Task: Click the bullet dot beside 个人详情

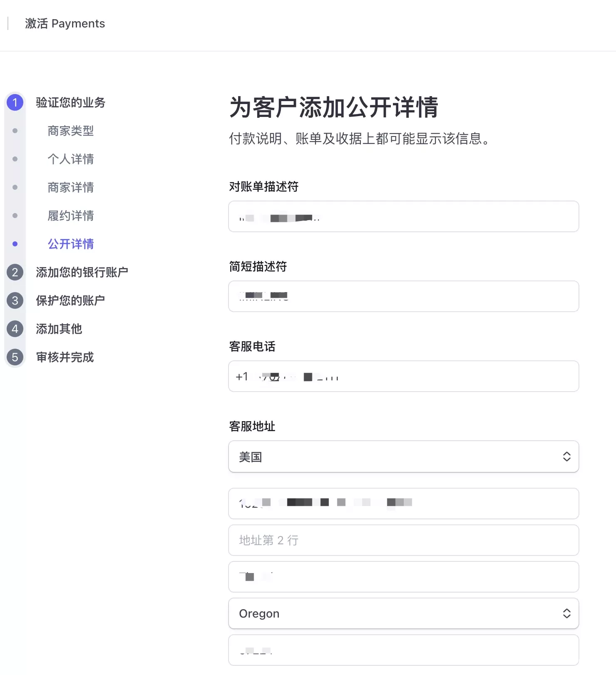Action: pyautogui.click(x=15, y=159)
